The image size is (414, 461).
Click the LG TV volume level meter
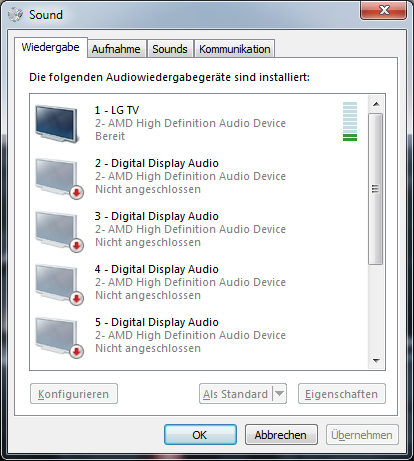[350, 121]
